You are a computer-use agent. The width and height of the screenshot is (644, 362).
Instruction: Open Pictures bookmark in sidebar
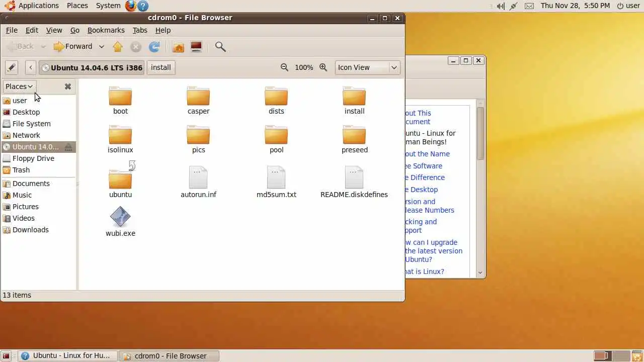(38, 207)
